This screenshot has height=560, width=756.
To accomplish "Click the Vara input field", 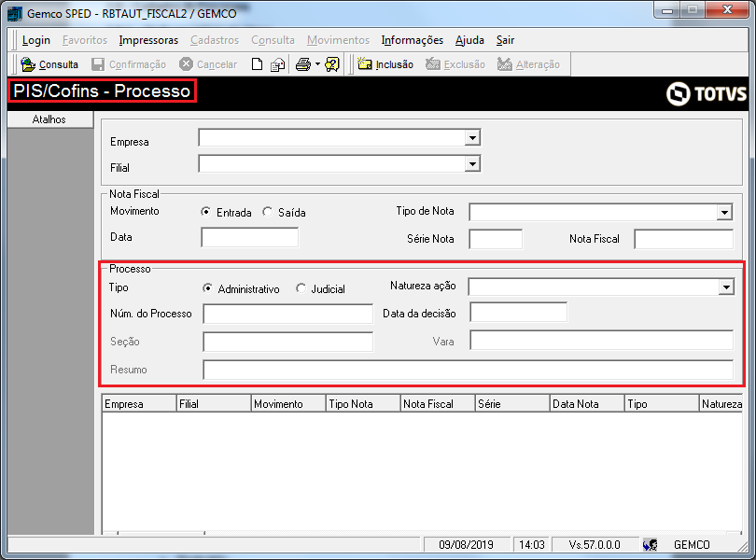I will (x=602, y=340).
